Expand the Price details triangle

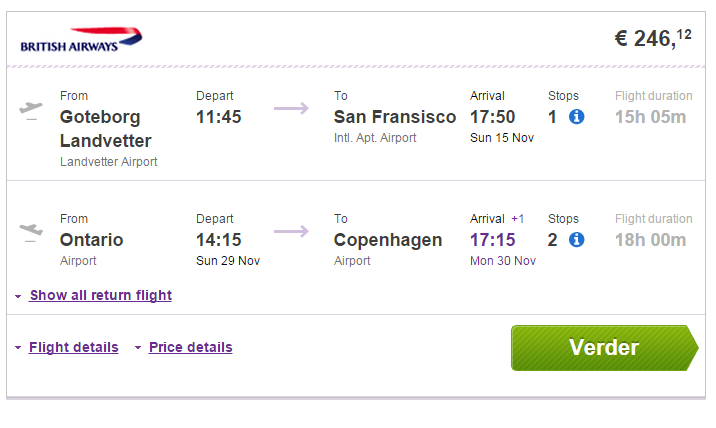pyautogui.click(x=138, y=348)
